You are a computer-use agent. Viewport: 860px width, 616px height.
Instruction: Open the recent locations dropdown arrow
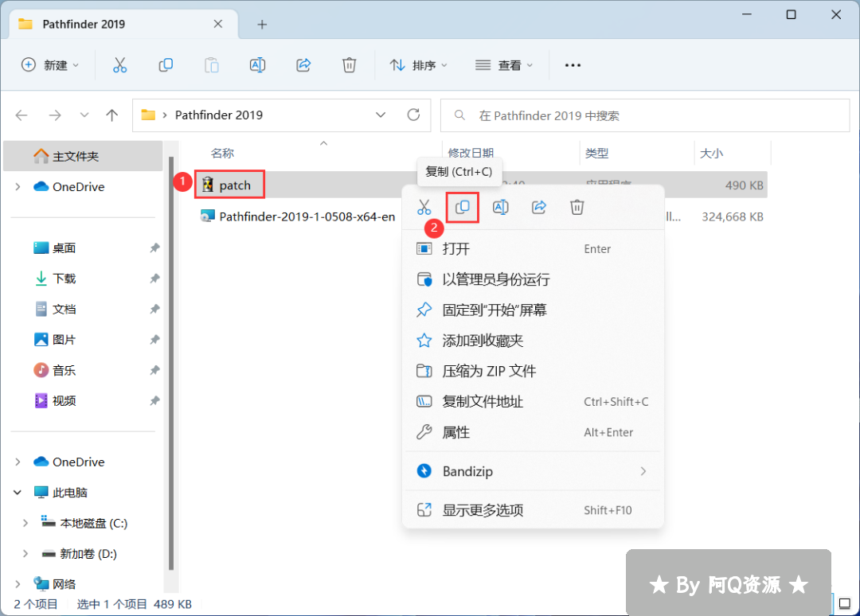tap(84, 115)
